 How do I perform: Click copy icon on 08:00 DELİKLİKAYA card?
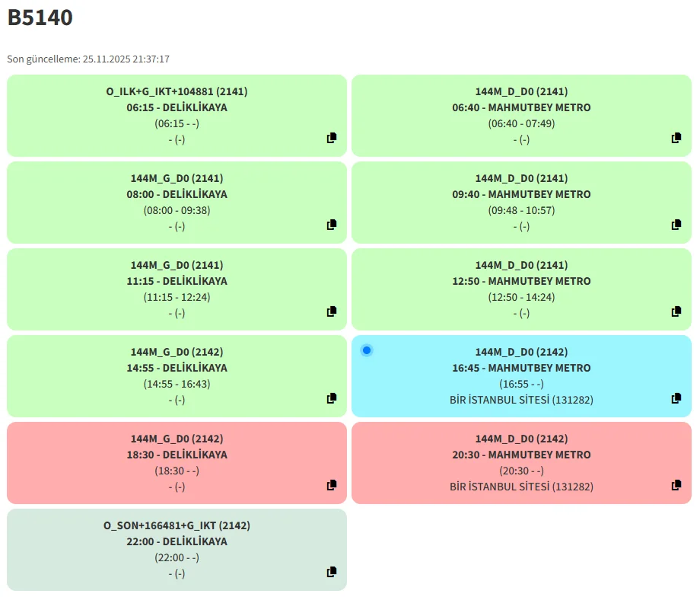click(332, 225)
